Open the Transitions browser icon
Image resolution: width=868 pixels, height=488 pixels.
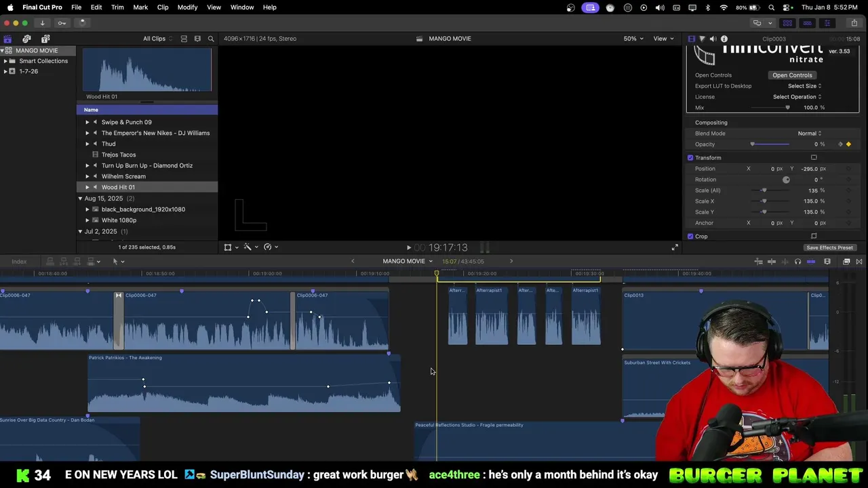coord(859,262)
